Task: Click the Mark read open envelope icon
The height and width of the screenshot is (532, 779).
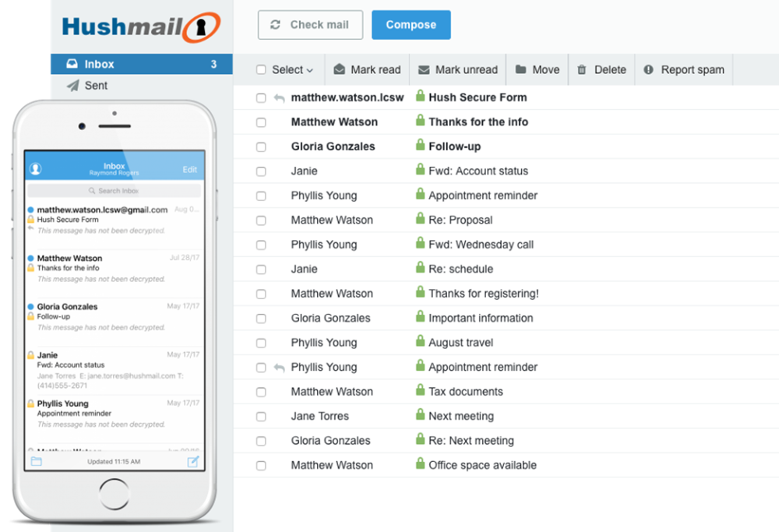Action: tap(340, 69)
